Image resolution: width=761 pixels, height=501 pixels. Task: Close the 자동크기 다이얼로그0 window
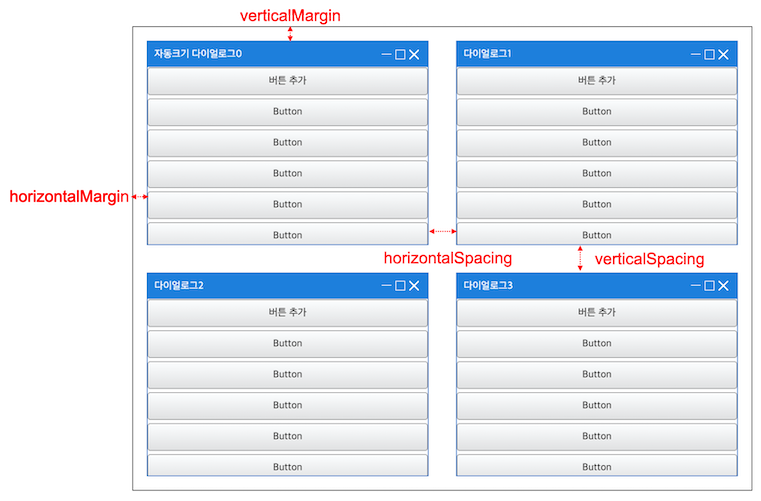[x=414, y=54]
